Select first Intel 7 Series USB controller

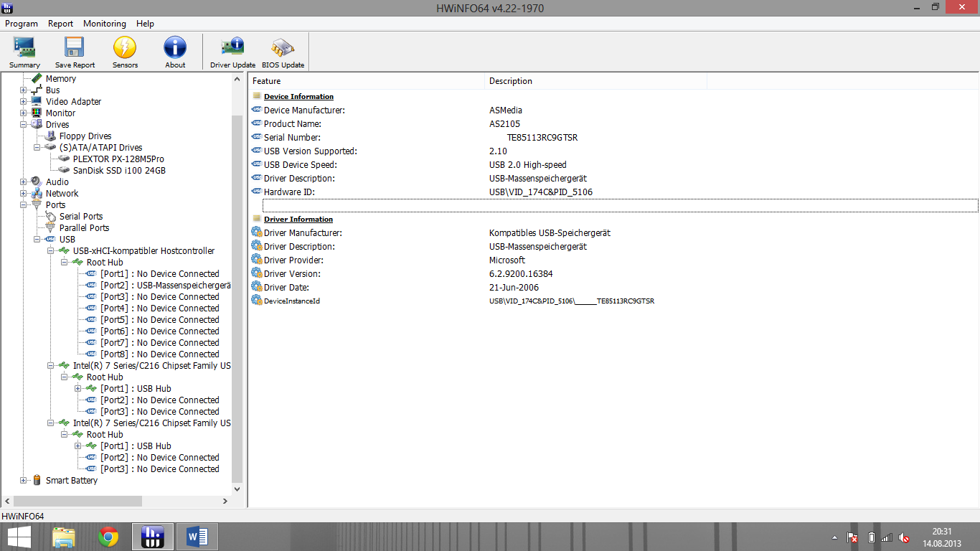[151, 366]
